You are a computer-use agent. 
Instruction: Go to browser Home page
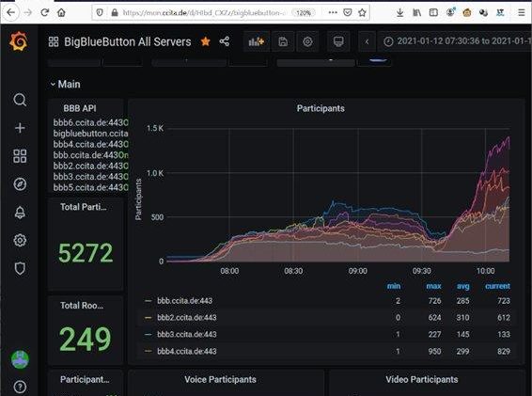(61, 12)
